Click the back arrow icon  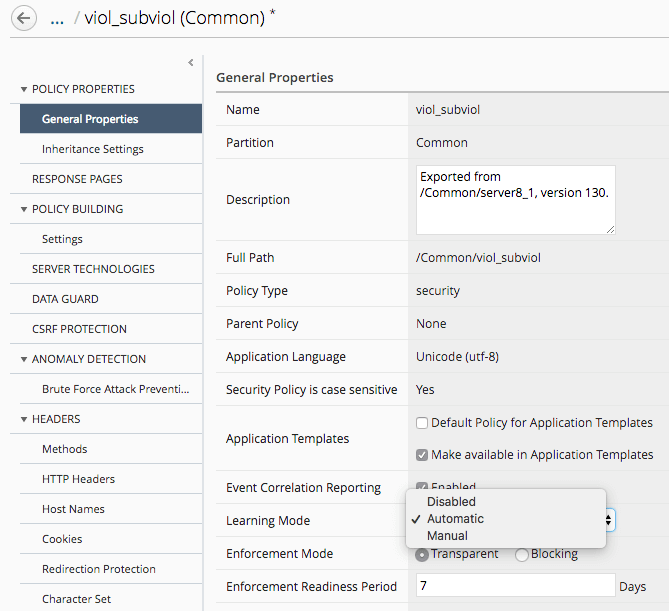(x=22, y=17)
